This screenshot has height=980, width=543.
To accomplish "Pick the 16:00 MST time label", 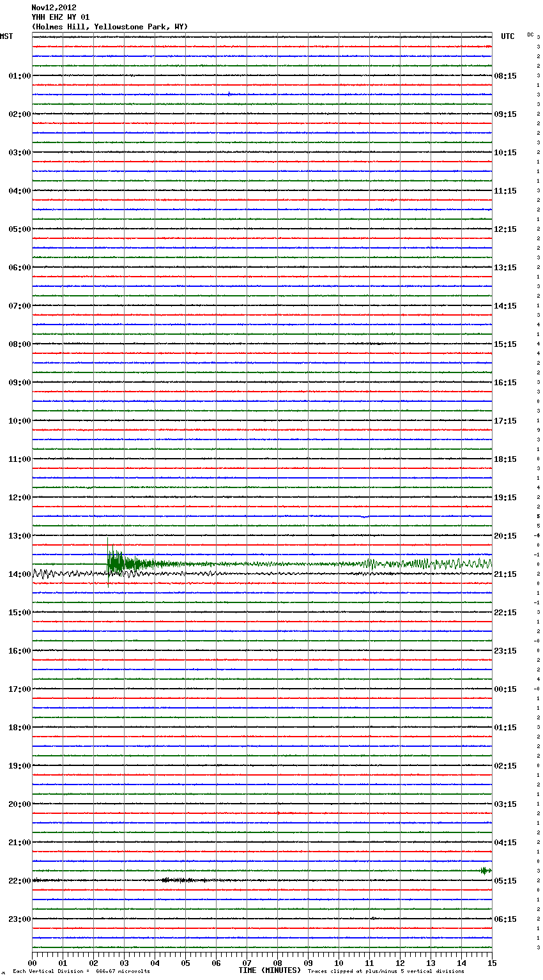I will (20, 651).
